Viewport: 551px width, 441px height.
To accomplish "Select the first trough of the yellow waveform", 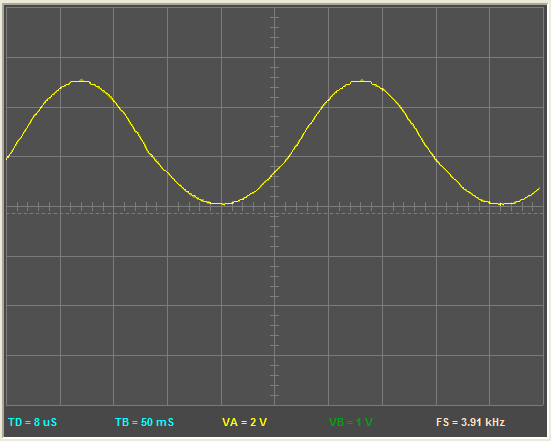I will pyautogui.click(x=222, y=203).
